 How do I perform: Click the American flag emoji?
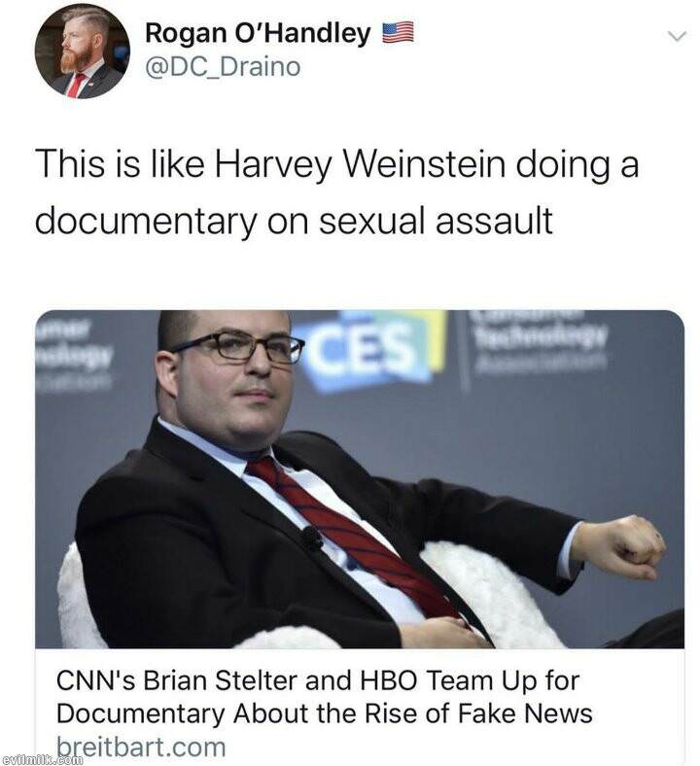point(398,33)
